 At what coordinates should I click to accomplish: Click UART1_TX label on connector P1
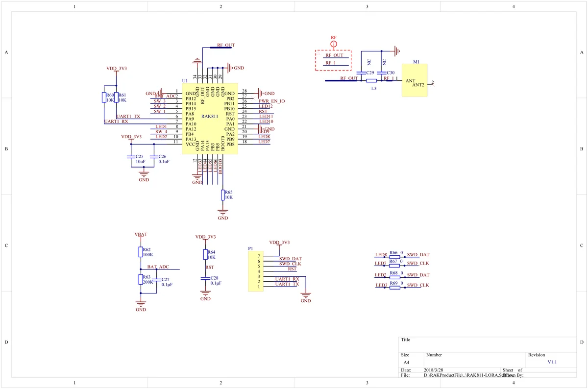(x=287, y=284)
